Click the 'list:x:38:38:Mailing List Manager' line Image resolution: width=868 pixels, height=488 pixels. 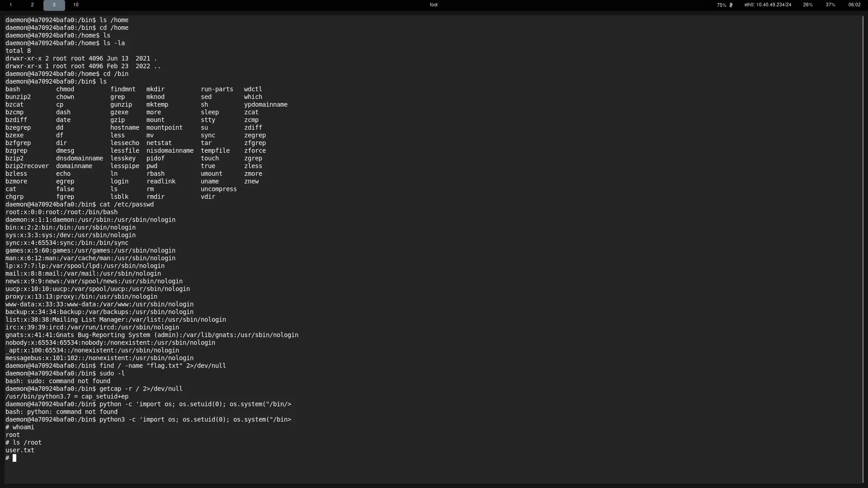(116, 319)
